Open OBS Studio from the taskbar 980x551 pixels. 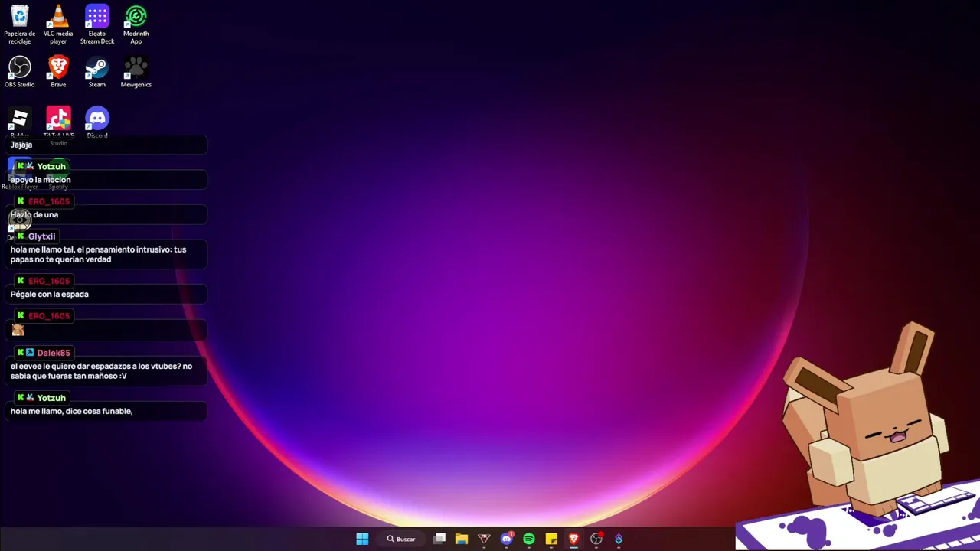coord(596,539)
